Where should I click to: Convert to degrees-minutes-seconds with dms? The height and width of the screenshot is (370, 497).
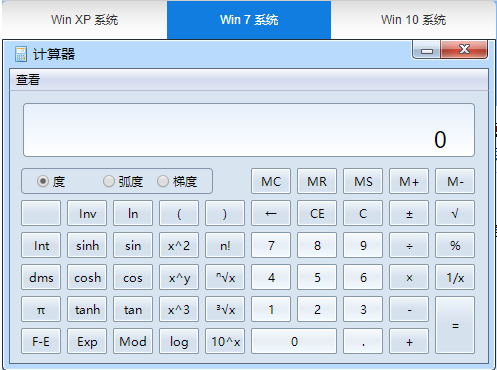point(41,277)
